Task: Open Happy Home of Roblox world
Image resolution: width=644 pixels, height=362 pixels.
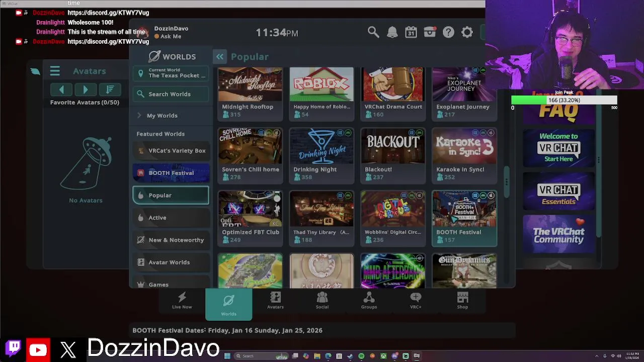Action: pos(321,94)
